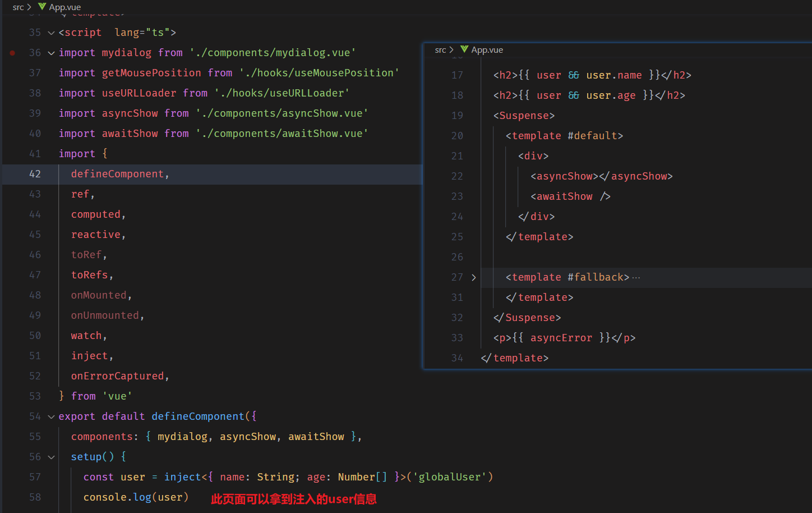Click the opening <Suspense> tag on line 19
This screenshot has height=513, width=812.
524,116
